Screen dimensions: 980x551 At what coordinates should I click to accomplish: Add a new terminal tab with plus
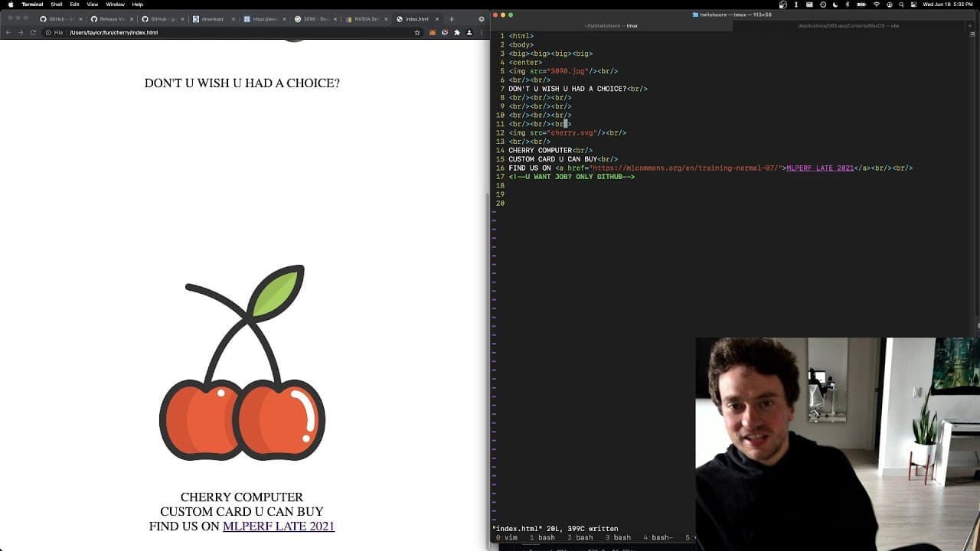[x=969, y=26]
